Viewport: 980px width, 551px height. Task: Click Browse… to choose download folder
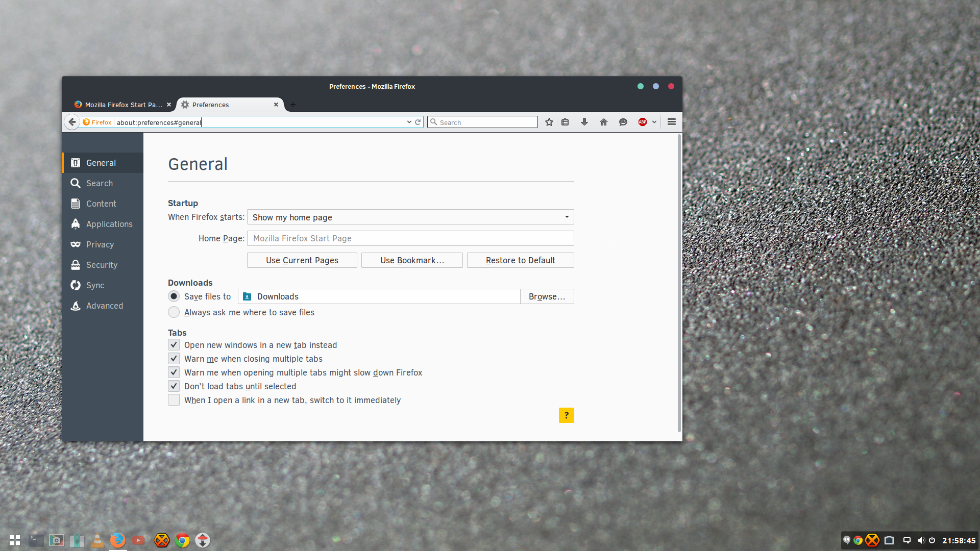[x=547, y=296]
